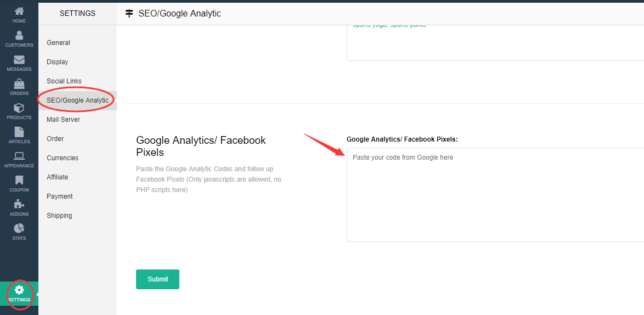The height and width of the screenshot is (315, 644).
Task: Open Messages envelope icon
Action: coord(19,60)
